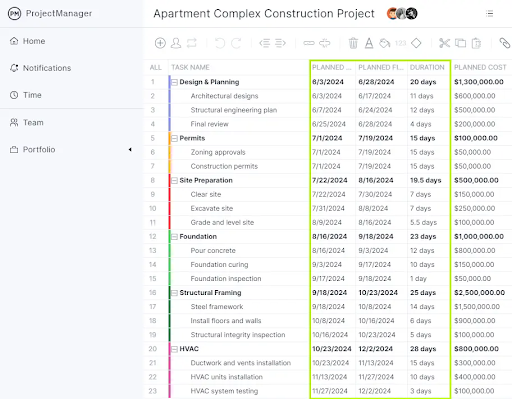The height and width of the screenshot is (399, 512).
Task: Click row number 12 in ALL column
Action: 153,237
